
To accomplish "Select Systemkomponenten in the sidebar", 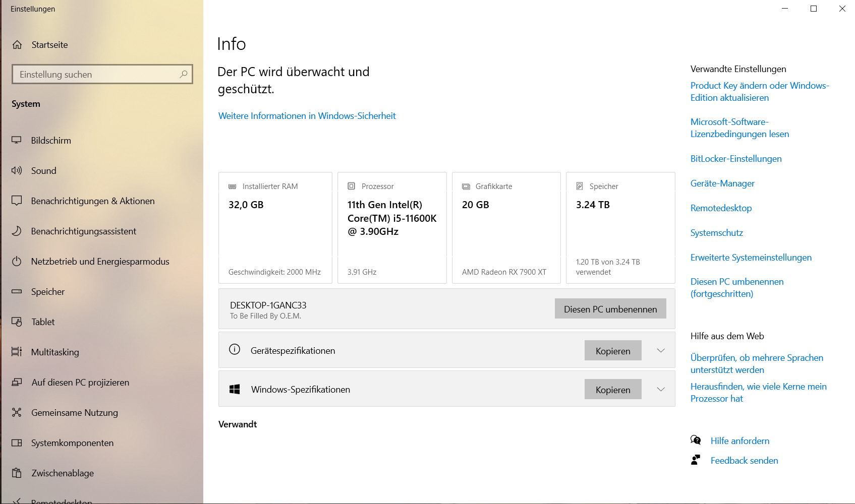I will pos(72,443).
